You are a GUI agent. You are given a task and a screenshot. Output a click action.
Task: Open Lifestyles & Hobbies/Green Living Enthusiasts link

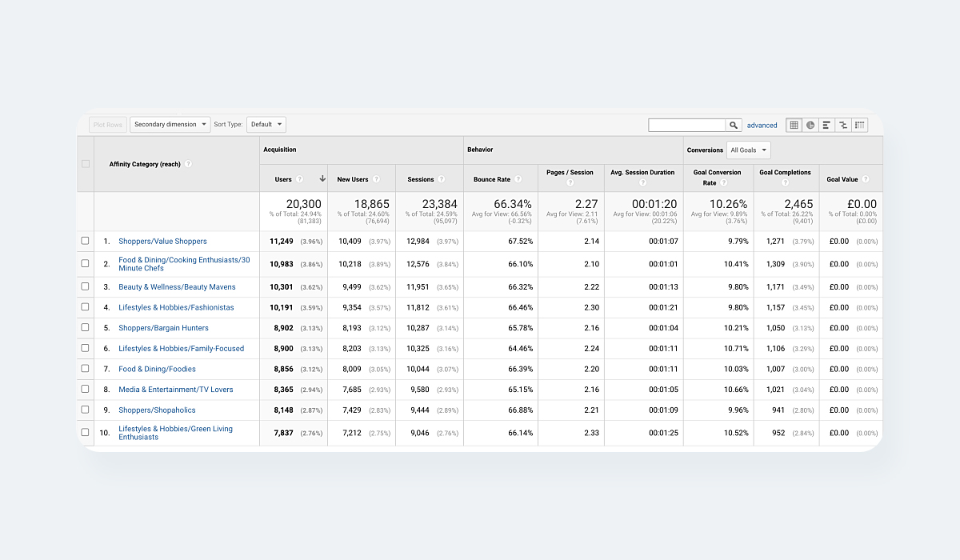pyautogui.click(x=176, y=433)
